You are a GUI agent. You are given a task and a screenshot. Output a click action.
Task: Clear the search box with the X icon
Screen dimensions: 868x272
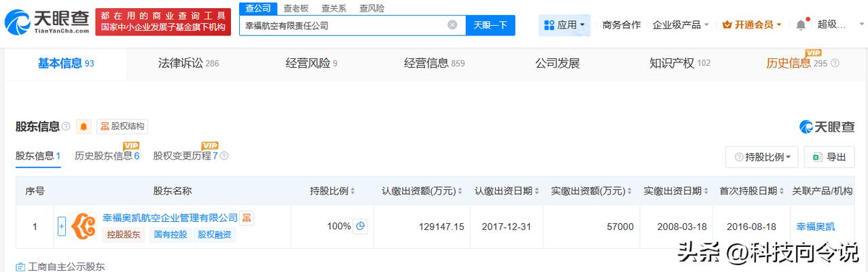click(452, 25)
